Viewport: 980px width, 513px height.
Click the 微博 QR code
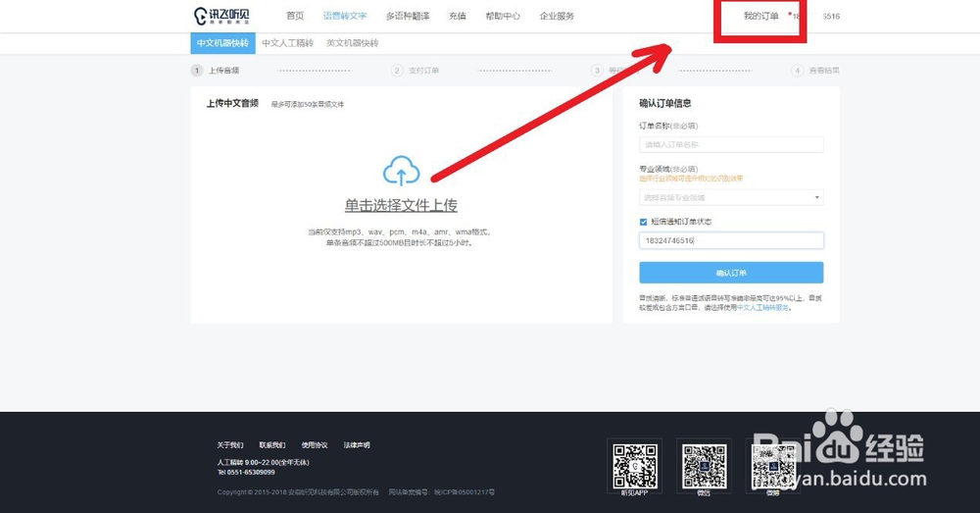[x=773, y=466]
